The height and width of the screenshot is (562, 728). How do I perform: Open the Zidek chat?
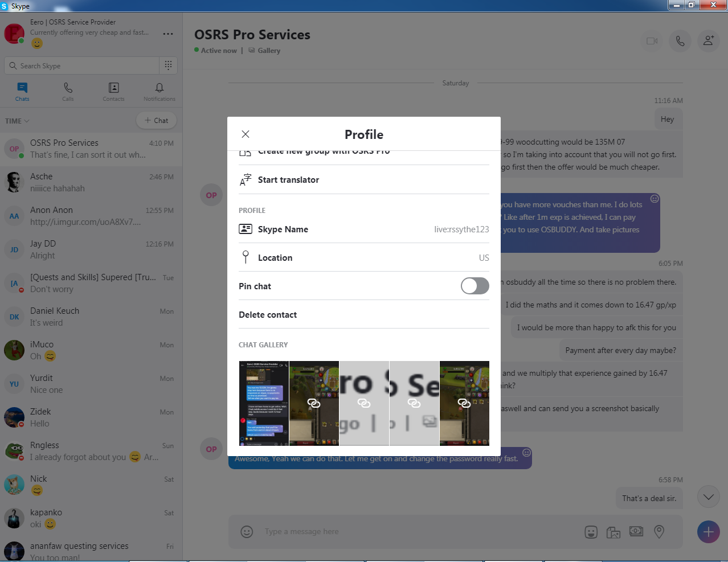click(x=91, y=418)
